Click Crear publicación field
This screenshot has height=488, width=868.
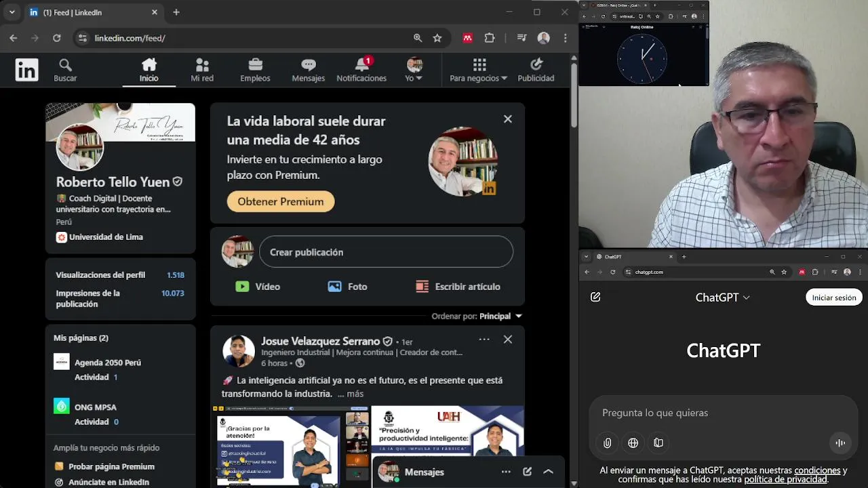pos(386,252)
